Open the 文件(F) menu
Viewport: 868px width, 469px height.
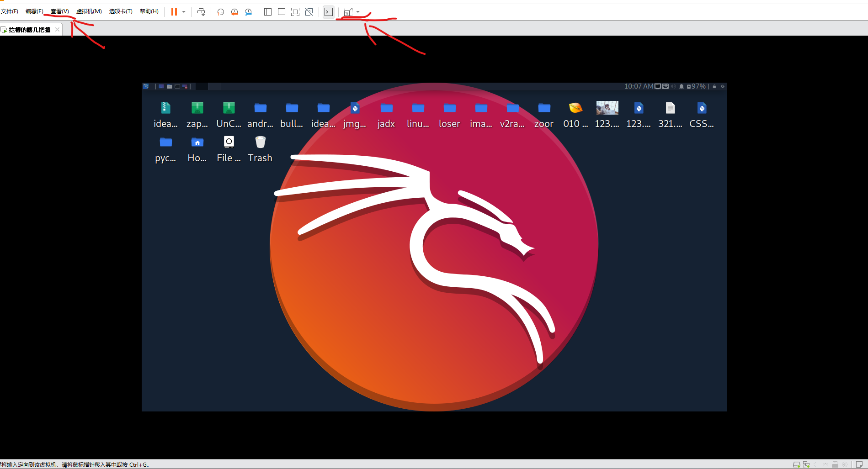[x=10, y=11]
